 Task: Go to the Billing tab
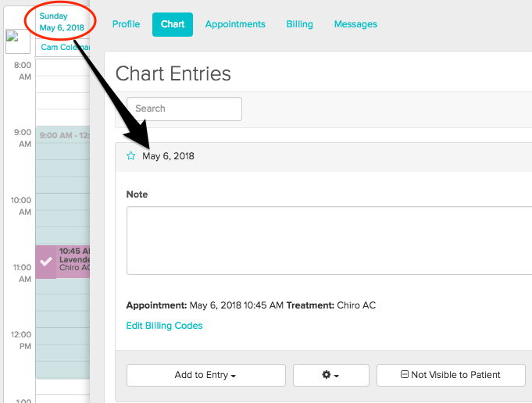coord(299,24)
